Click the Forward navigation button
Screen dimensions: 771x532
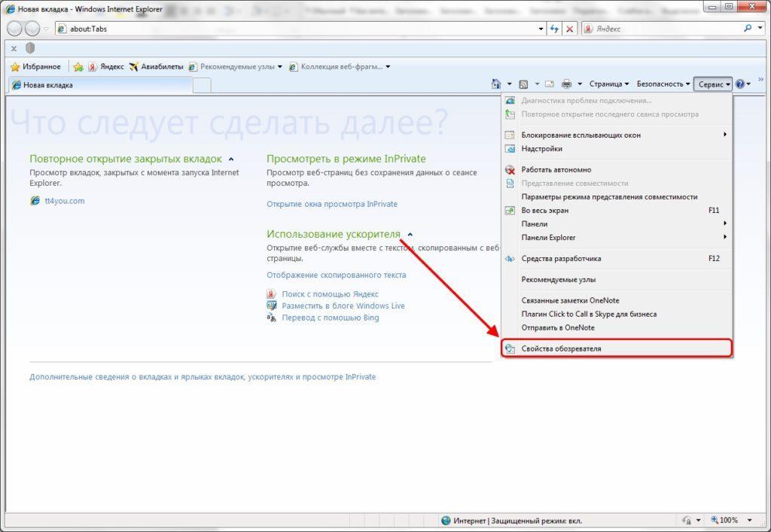pyautogui.click(x=32, y=29)
